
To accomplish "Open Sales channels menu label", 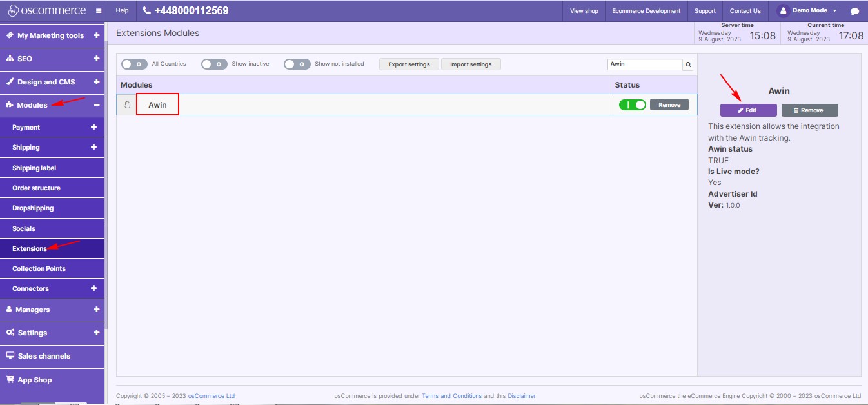I will pos(44,356).
